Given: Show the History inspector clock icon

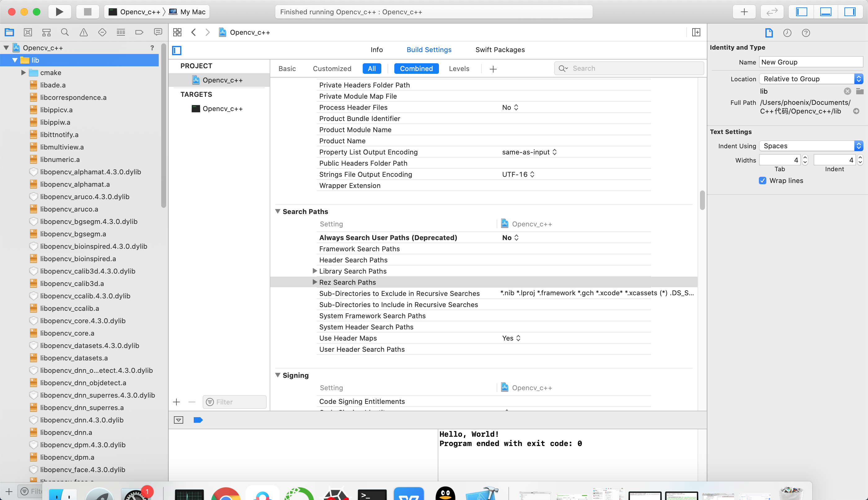Looking at the screenshot, I should (787, 33).
